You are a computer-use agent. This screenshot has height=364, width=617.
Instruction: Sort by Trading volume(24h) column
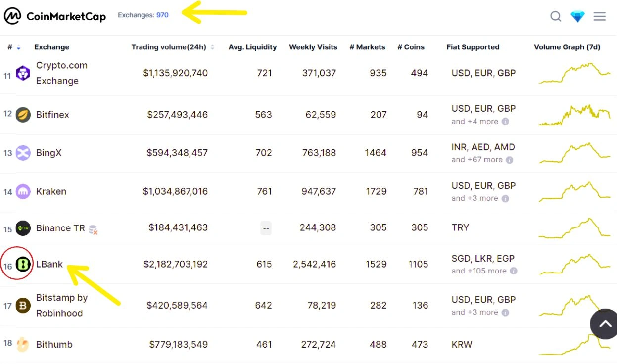click(x=173, y=47)
